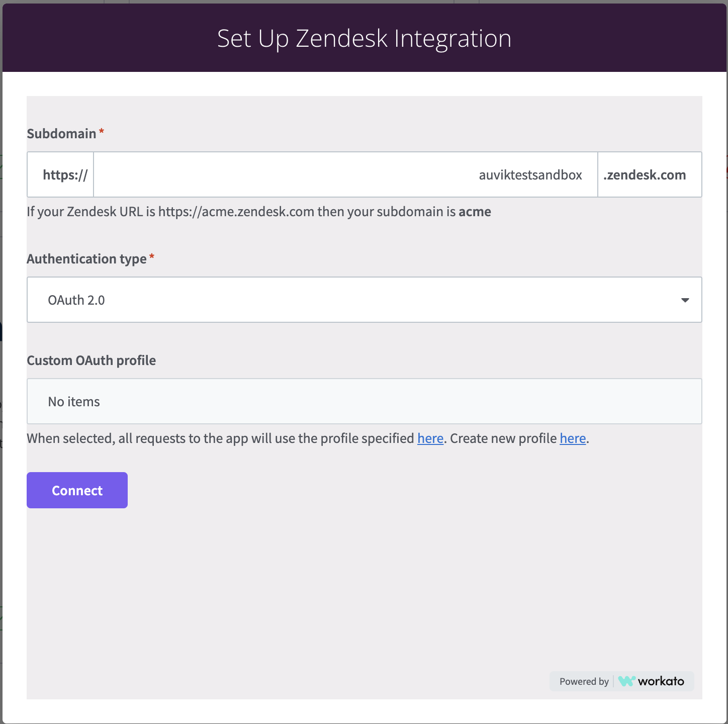Click the Powered by text

point(584,682)
